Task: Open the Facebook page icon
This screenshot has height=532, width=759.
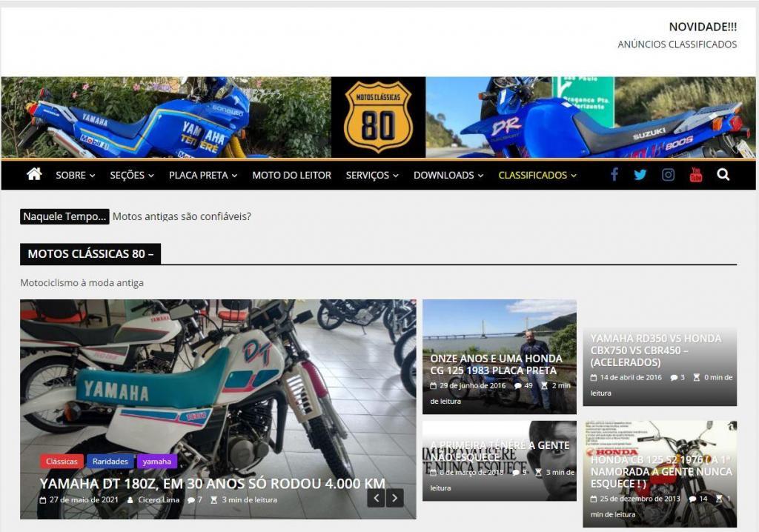Action: (x=614, y=174)
